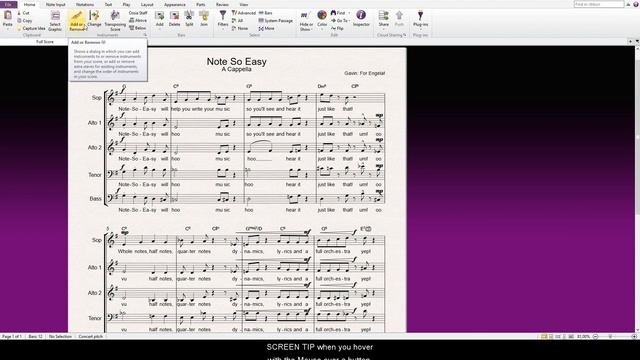Click Select None in Select group
The width and height of the screenshot is (640, 360).
click(240, 28)
